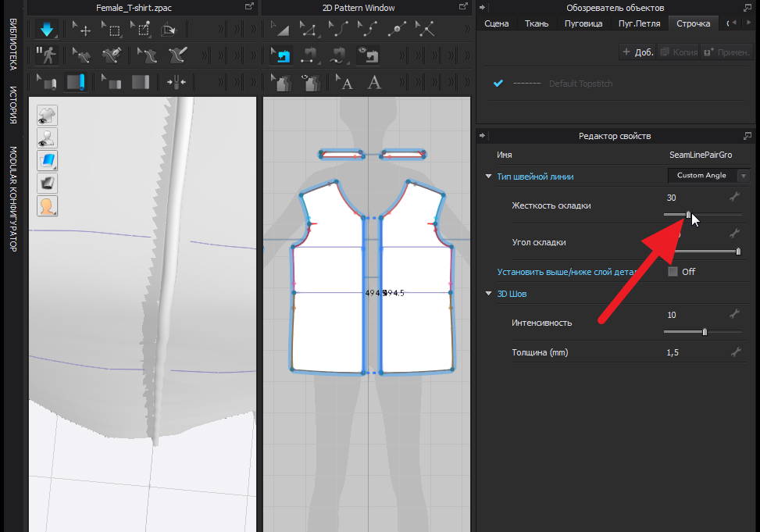The image size is (760, 532).
Task: Open the avatar head skin icon in viewport
Action: coord(48,206)
